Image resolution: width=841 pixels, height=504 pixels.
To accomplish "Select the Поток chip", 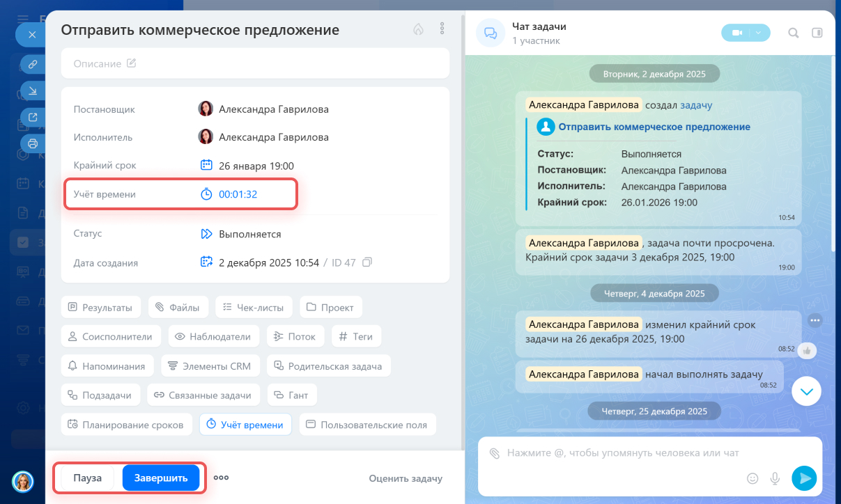I will (x=295, y=336).
